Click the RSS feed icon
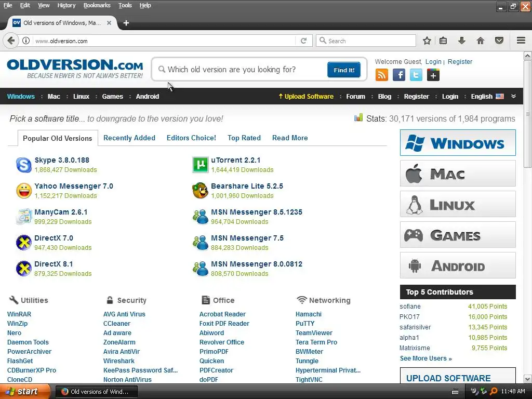The width and height of the screenshot is (532, 399). (382, 75)
